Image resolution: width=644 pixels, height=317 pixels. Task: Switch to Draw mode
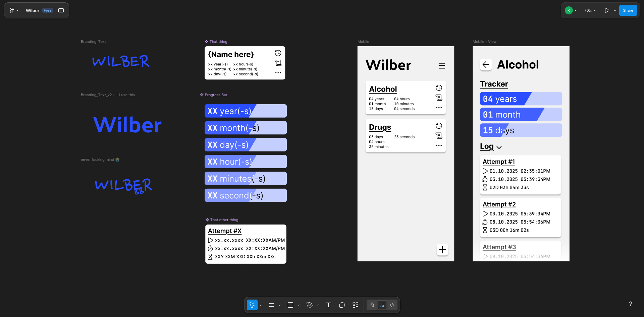372,305
